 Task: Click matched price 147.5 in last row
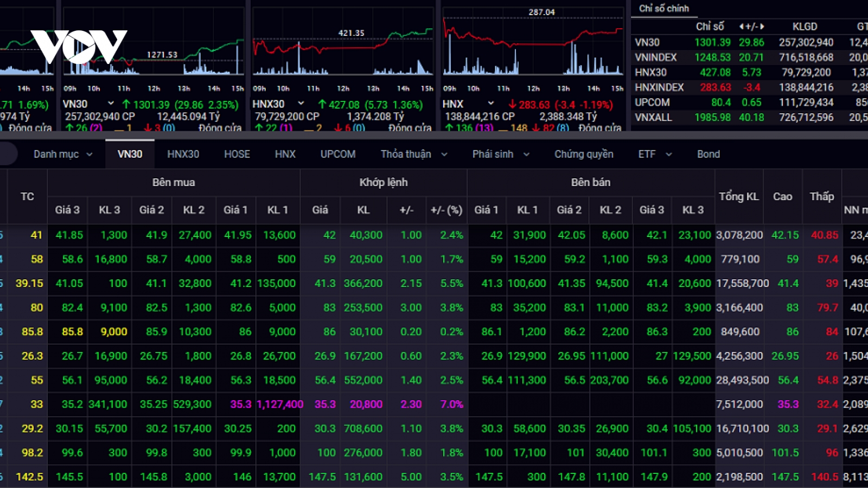[322, 477]
